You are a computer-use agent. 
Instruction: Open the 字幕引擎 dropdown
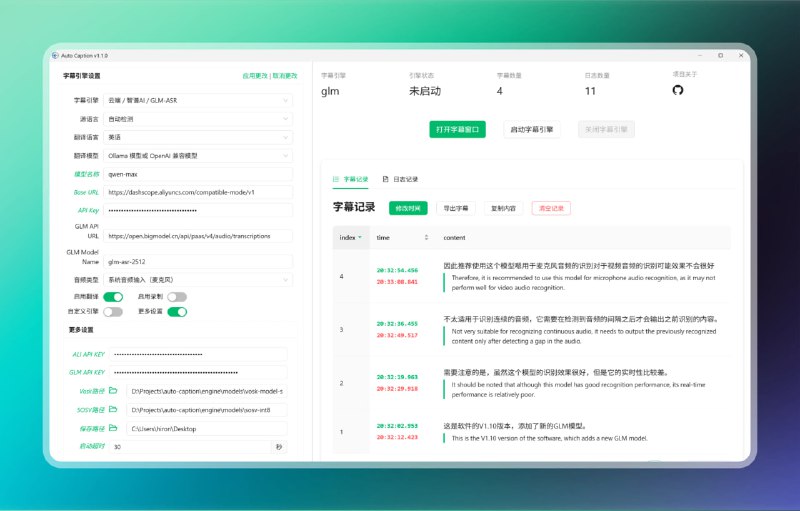click(x=198, y=100)
